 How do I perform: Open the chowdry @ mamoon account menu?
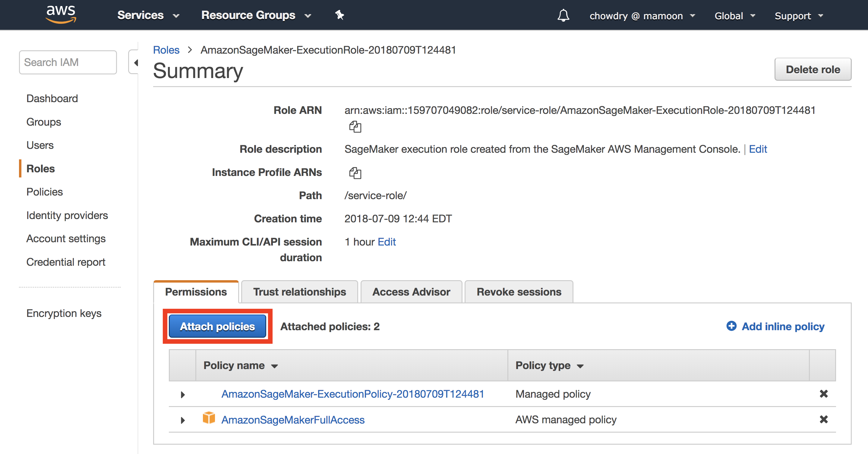coord(642,16)
